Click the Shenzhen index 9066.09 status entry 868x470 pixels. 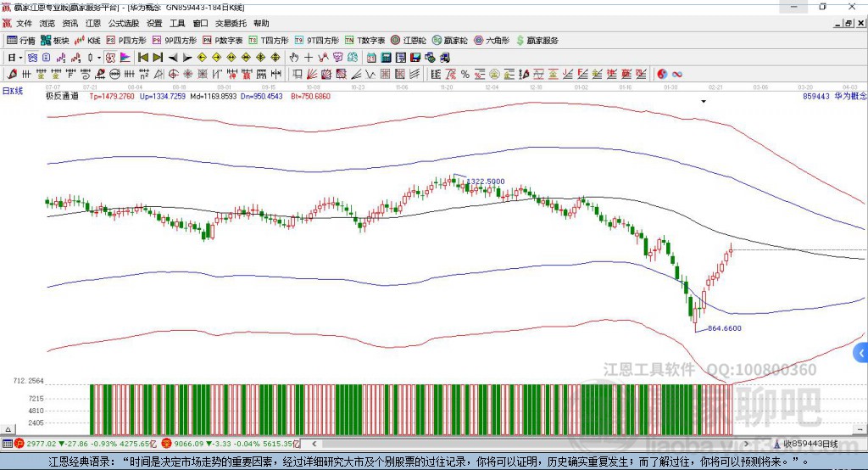231,444
